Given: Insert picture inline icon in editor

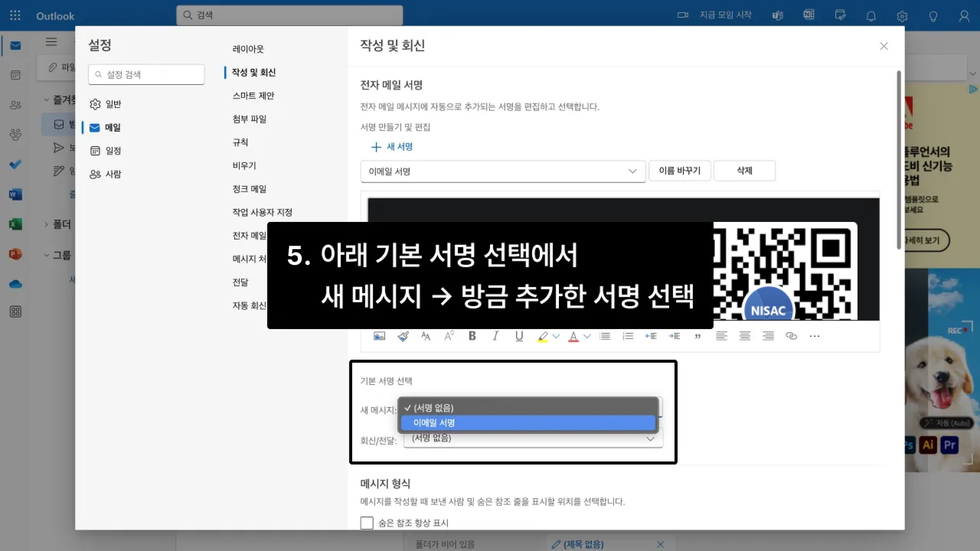Looking at the screenshot, I should (x=379, y=336).
